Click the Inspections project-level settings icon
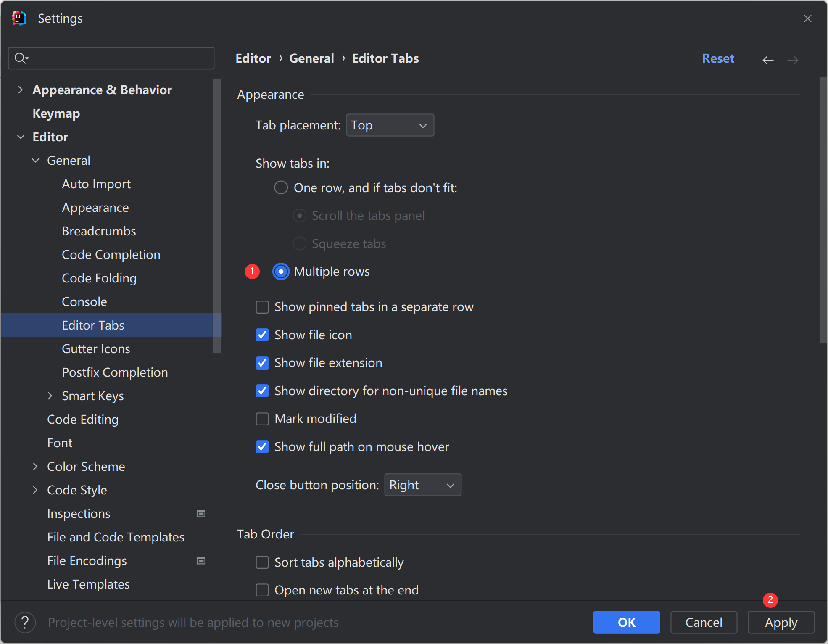The width and height of the screenshot is (828, 644). click(x=201, y=513)
